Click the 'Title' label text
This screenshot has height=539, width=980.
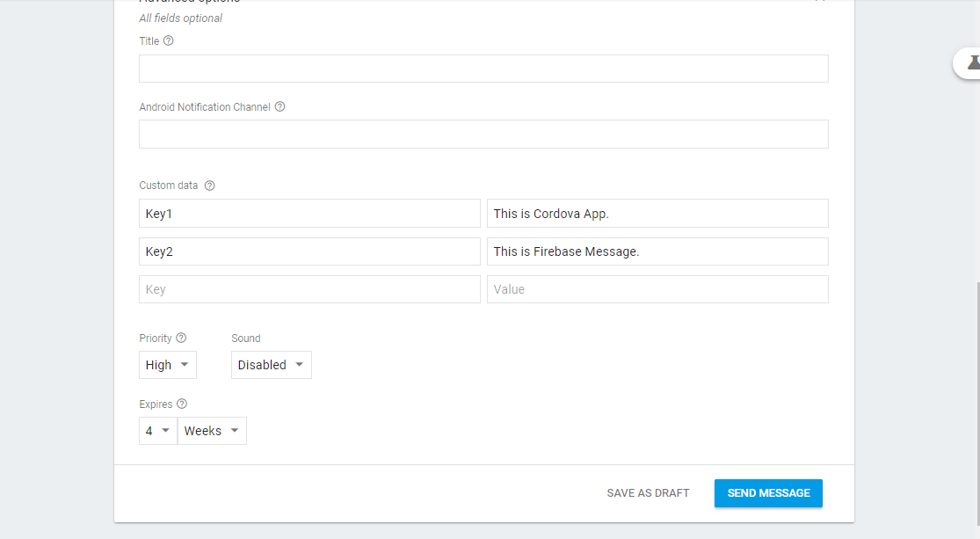point(149,41)
